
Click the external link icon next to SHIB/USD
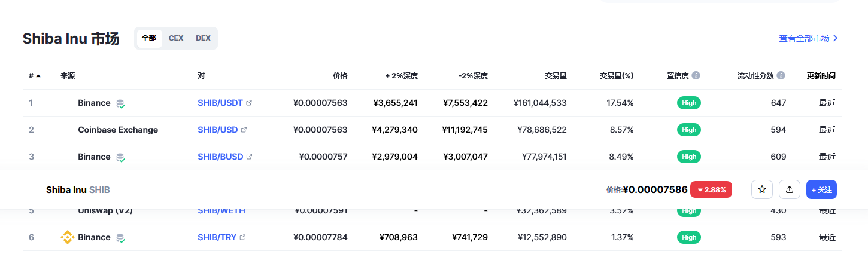(244, 130)
